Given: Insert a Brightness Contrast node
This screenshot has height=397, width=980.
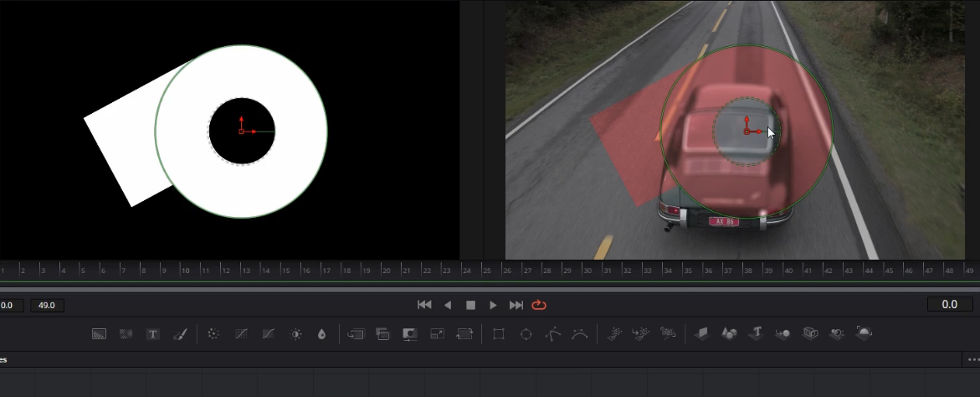Looking at the screenshot, I should click(x=295, y=333).
